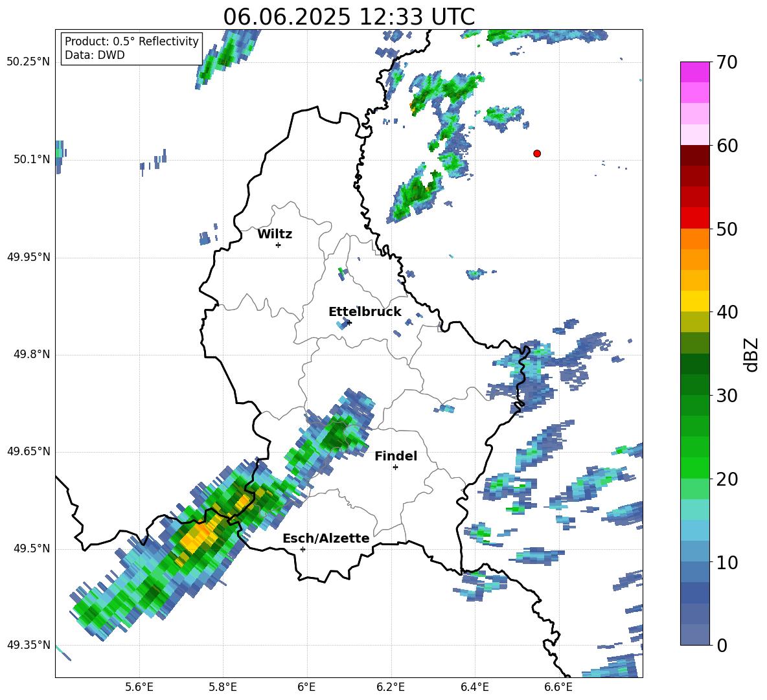
Task: Click the 5.6°E longitude tick label
Action: pos(139,687)
